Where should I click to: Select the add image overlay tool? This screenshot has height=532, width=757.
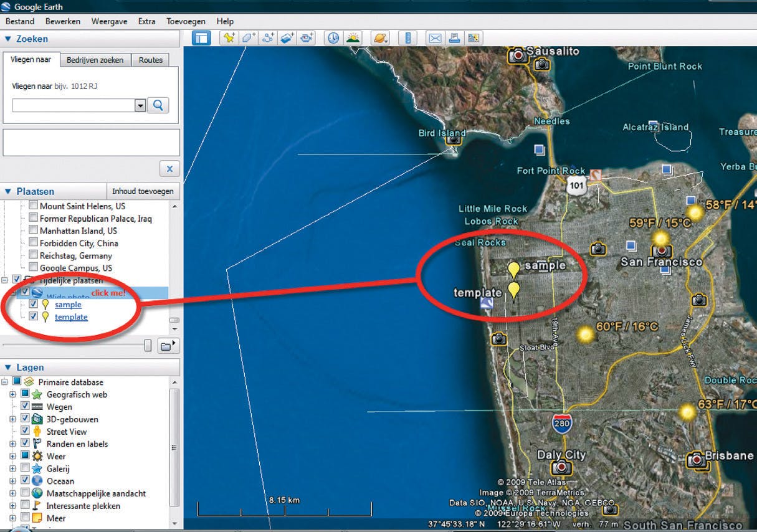287,38
